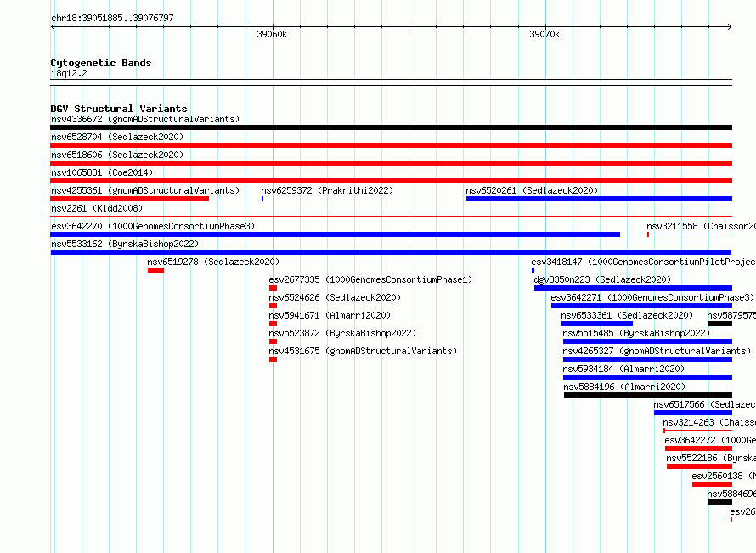The height and width of the screenshot is (553, 756).
Task: Click the thin red line under nsv2261
Action: 391,217
